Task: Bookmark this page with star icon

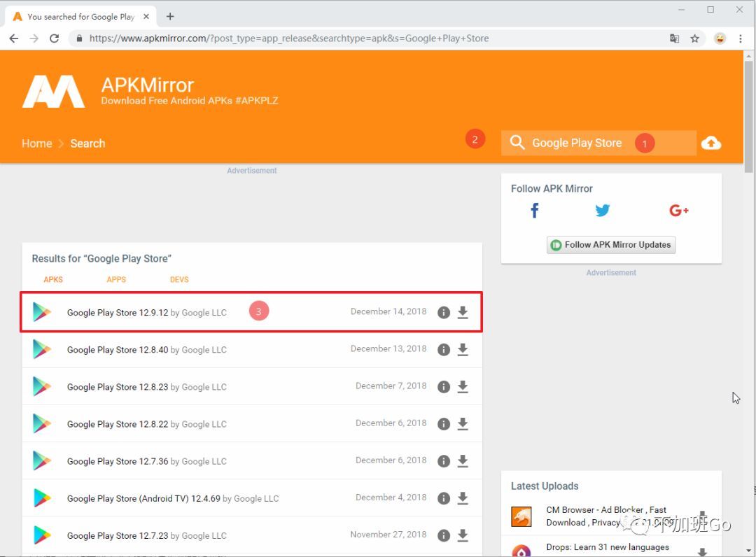Action: tap(695, 38)
